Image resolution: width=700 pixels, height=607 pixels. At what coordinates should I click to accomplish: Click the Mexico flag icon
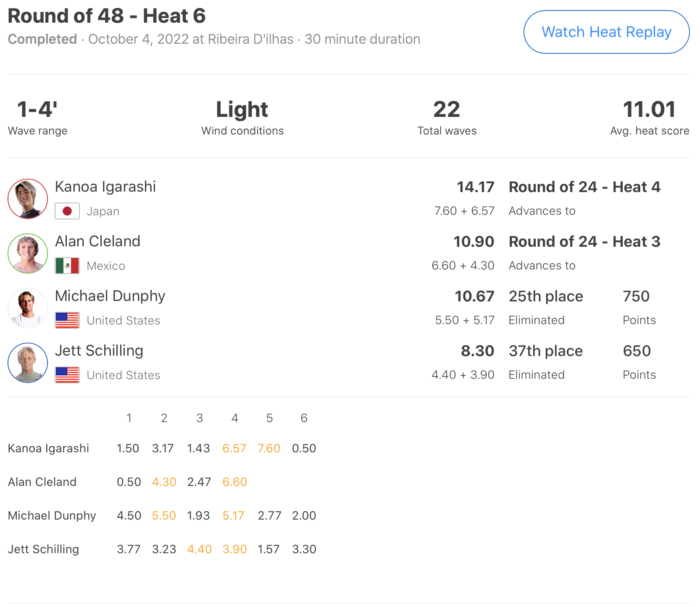(x=67, y=266)
